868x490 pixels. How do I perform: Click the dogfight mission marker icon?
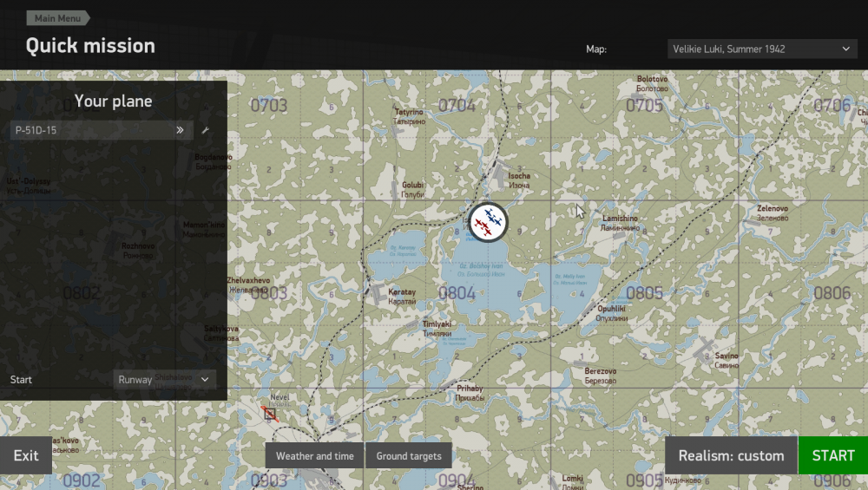click(488, 222)
